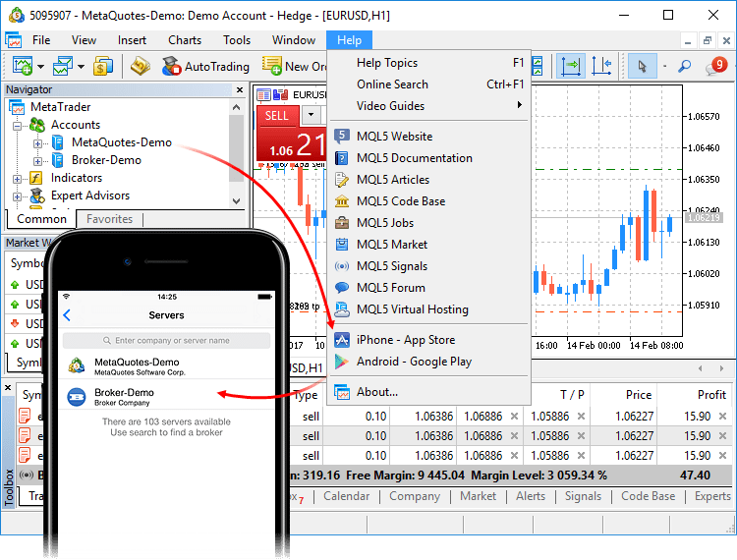This screenshot has width=737, height=560.
Task: Select iPhone - App Store entry
Action: click(x=429, y=340)
